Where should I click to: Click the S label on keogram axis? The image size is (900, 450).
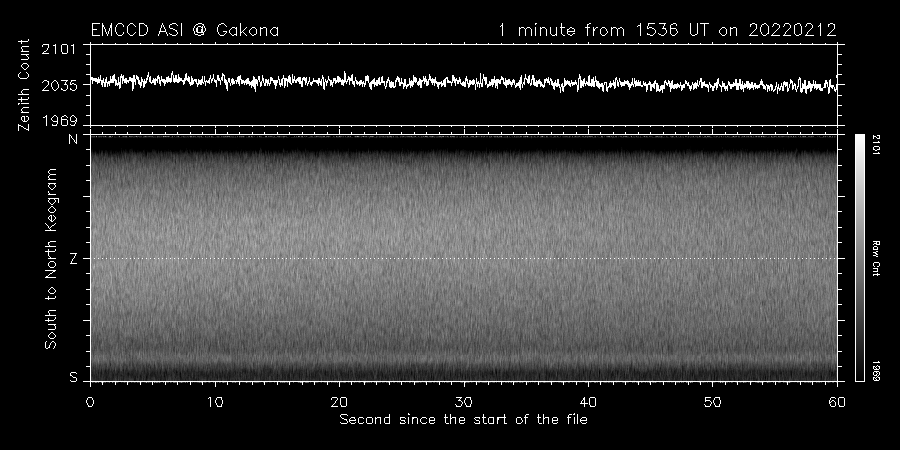[73, 378]
